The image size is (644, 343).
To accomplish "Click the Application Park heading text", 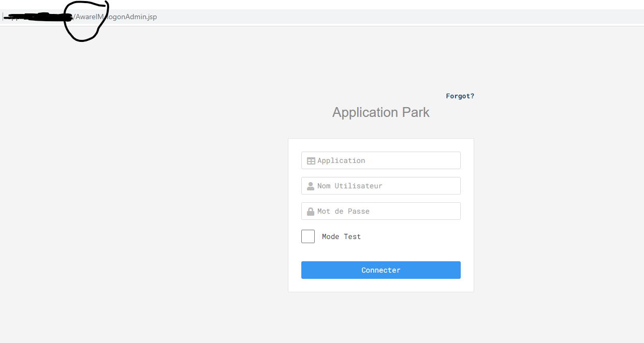I will coord(381,112).
